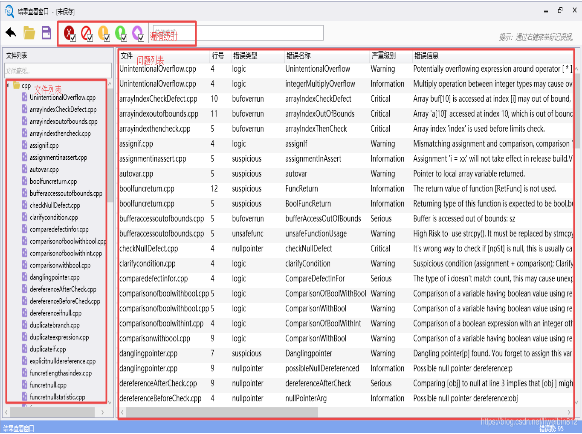This screenshot has height=434, width=582.
Task: Select the autovar.cpp issue row
Action: [346, 174]
